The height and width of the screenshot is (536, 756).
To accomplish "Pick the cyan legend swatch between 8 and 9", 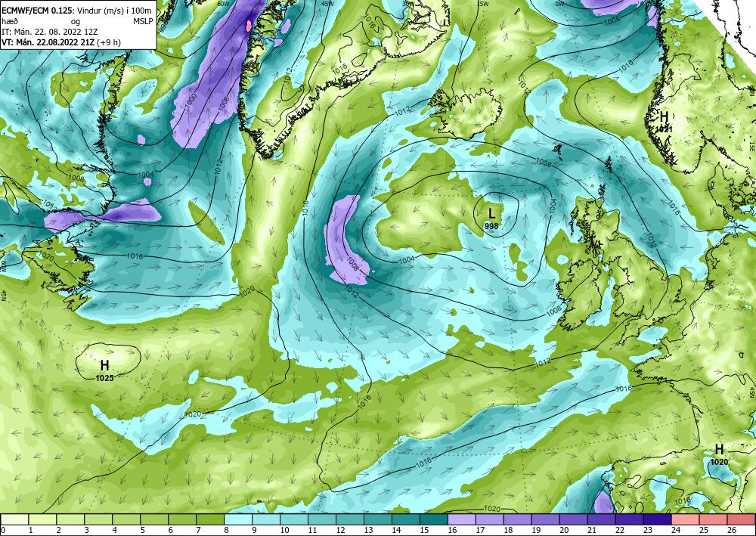I will click(x=238, y=519).
